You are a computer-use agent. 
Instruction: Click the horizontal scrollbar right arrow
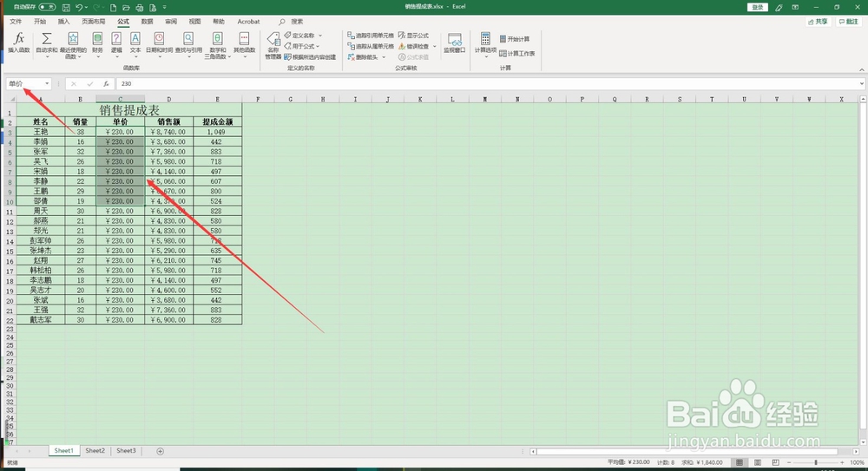856,452
